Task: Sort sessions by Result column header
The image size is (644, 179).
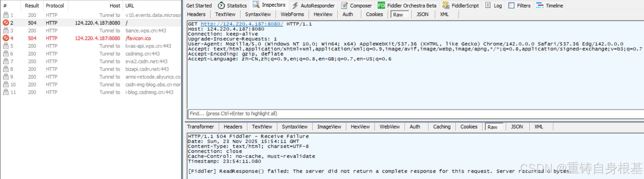Action: (x=32, y=5)
